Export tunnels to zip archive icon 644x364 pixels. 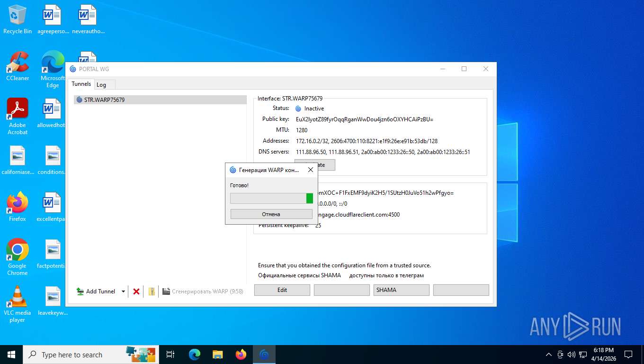coord(152,291)
